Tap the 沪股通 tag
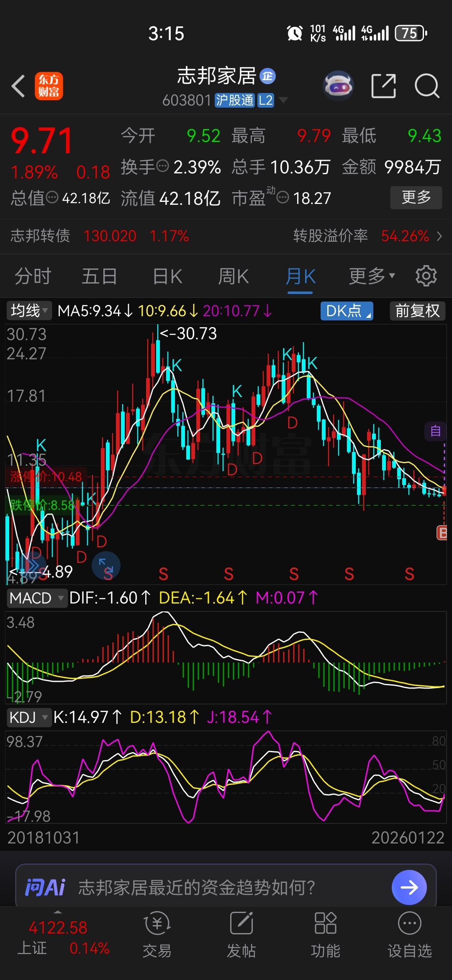The image size is (452, 980). click(235, 100)
